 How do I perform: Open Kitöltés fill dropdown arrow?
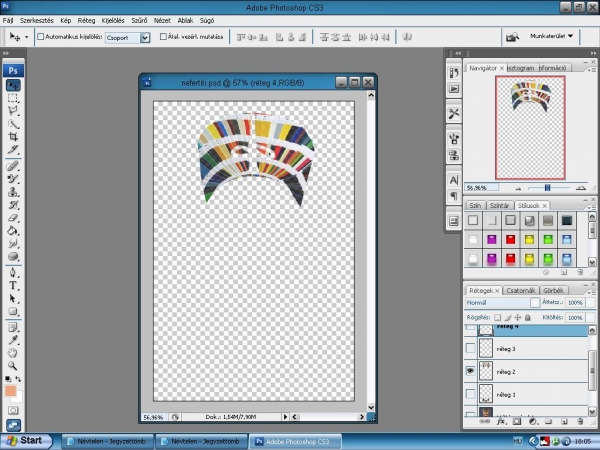(590, 318)
